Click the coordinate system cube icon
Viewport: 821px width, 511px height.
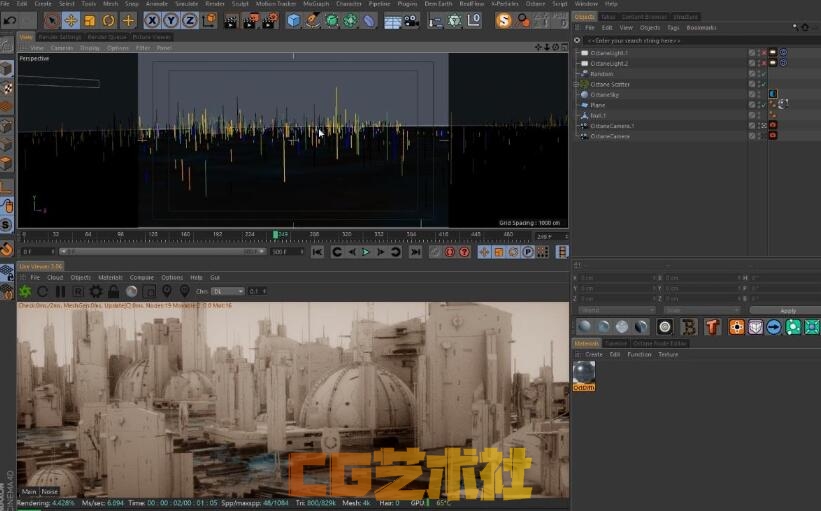pos(209,21)
